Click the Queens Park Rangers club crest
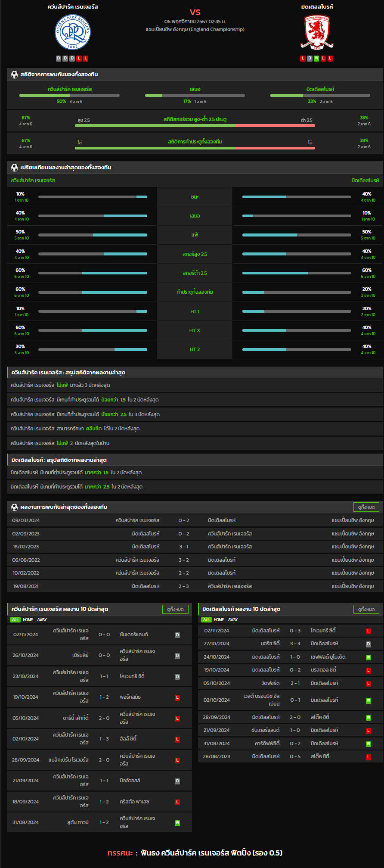The height and width of the screenshot is (868, 384). 73,32
